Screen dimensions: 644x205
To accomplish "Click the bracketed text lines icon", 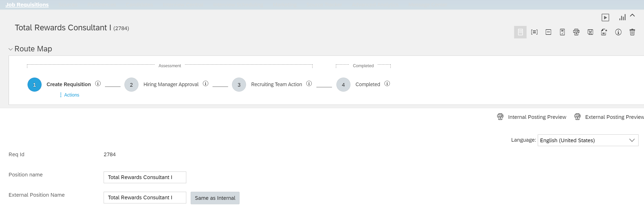I will [x=534, y=32].
